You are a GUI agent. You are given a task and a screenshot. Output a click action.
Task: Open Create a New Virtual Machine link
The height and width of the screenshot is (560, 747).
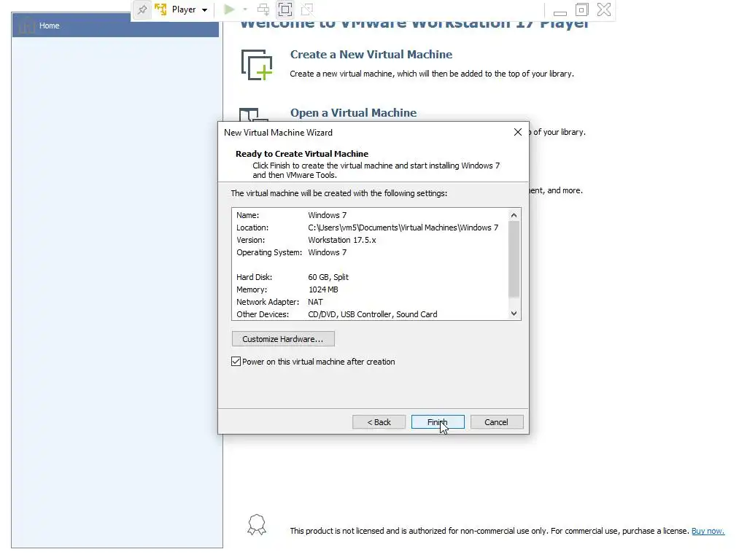(x=371, y=54)
